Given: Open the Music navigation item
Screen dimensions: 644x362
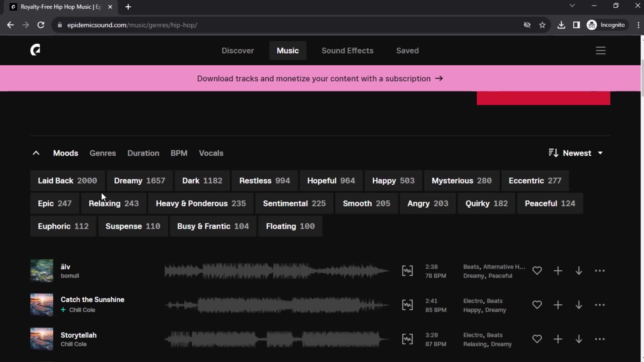Looking at the screenshot, I should tap(288, 51).
